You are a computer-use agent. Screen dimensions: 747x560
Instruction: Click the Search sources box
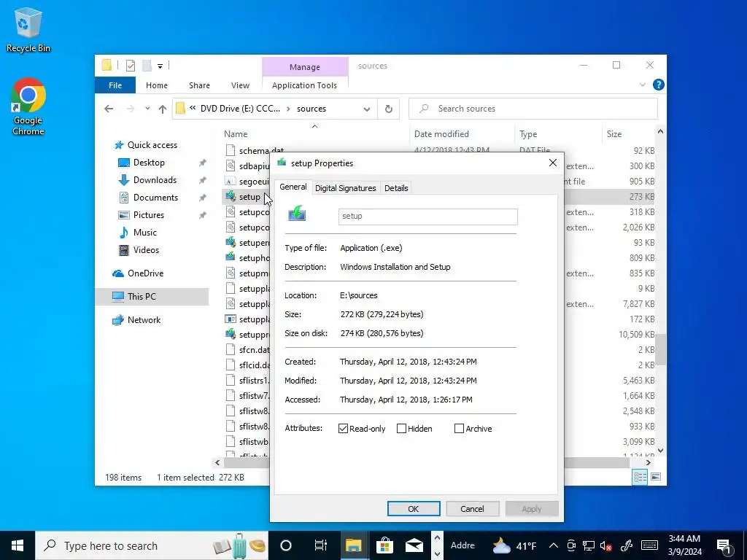tap(533, 109)
